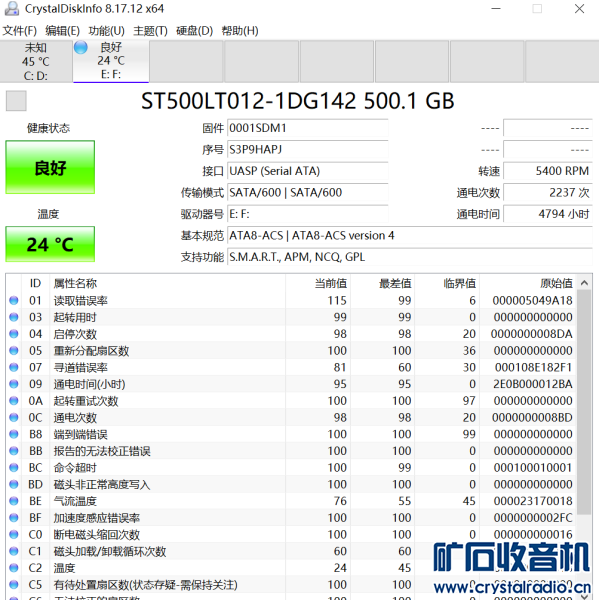The height and width of the screenshot is (600, 599).
Task: Open the 帮助(H) menu
Action: [240, 31]
